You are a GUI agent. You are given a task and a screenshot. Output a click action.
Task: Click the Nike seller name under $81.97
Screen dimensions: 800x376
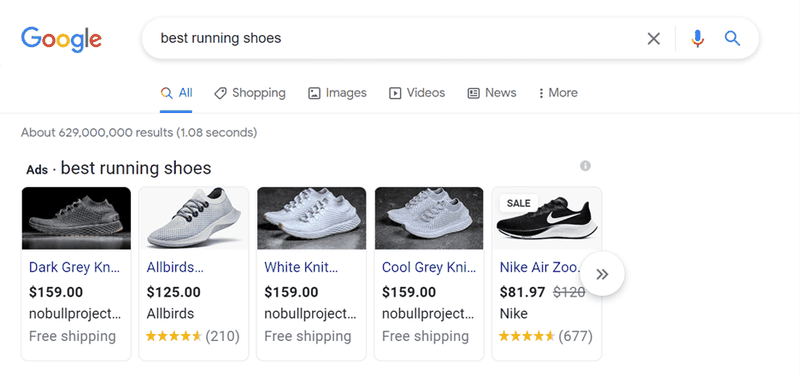point(514,313)
